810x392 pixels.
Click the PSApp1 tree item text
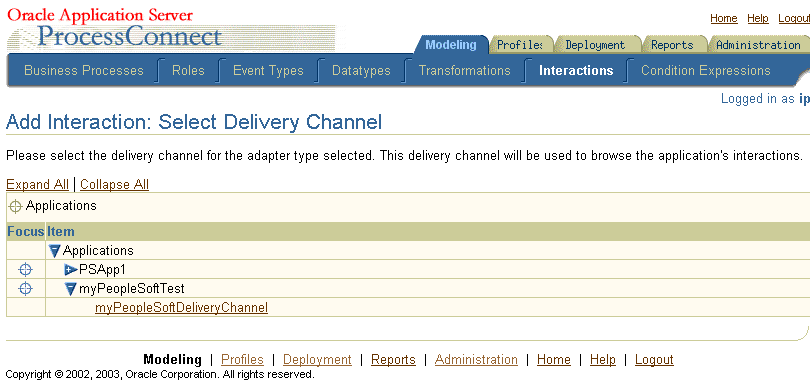click(x=102, y=270)
